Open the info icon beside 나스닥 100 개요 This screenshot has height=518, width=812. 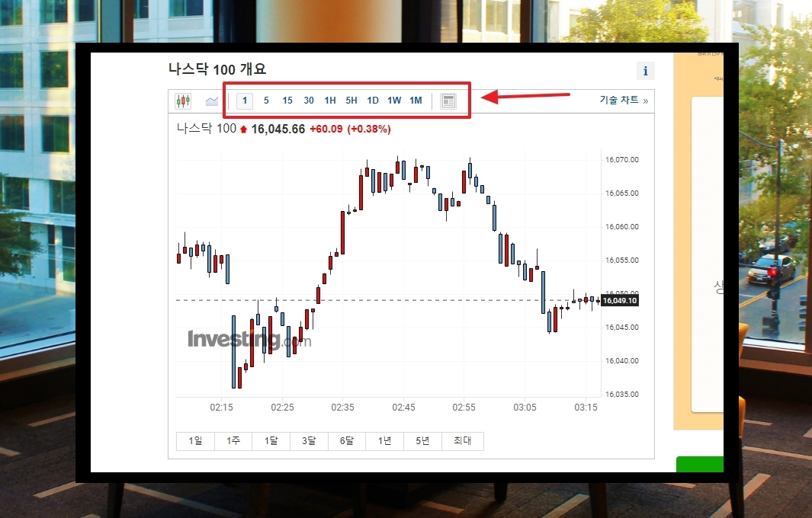pyautogui.click(x=645, y=71)
